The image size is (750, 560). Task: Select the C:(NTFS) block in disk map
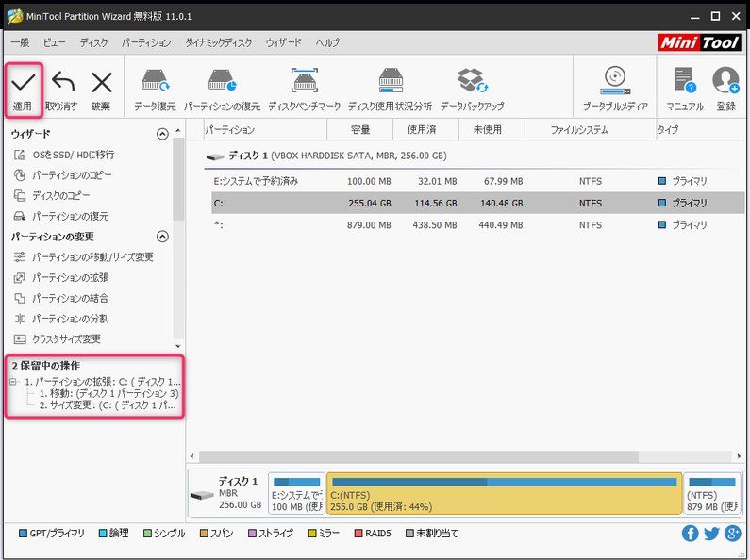(x=504, y=494)
